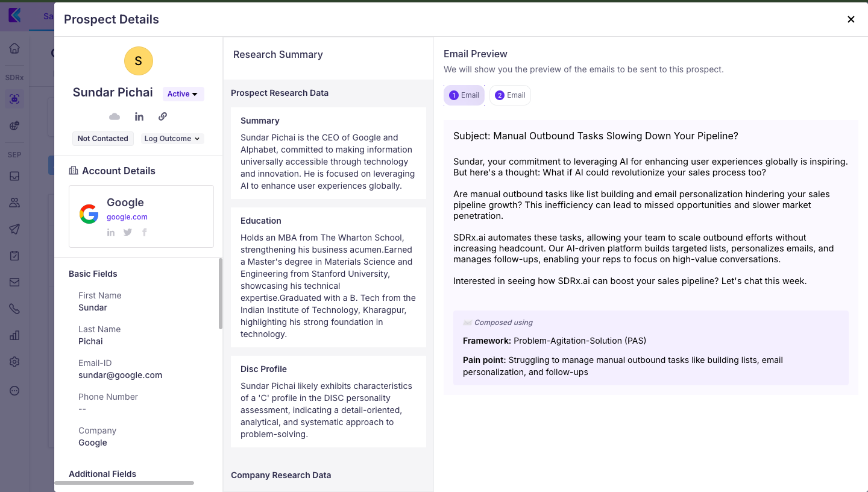Close the Prospect Details panel

tap(851, 19)
